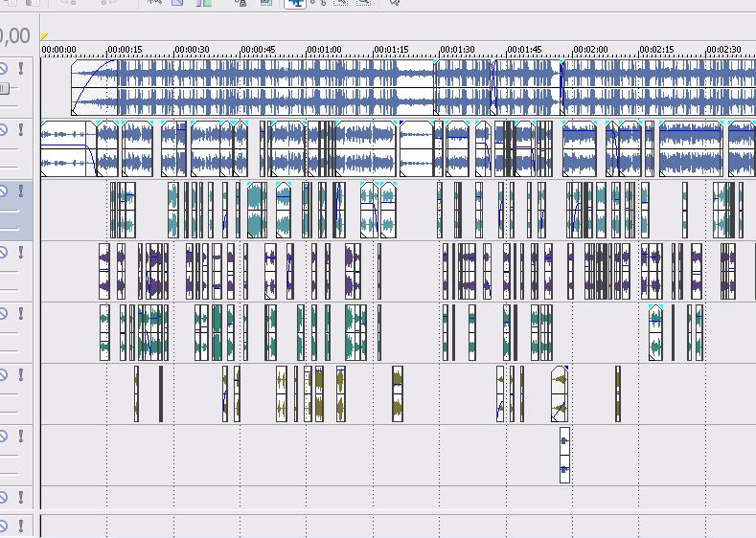Click the 00:01:30 ruler label
756x538 pixels.
[x=458, y=49]
